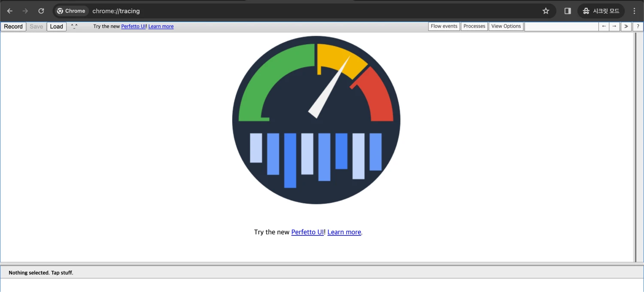Follow the Learn more link in the toolbar
Screen dimensions: 644x292
[161, 27]
